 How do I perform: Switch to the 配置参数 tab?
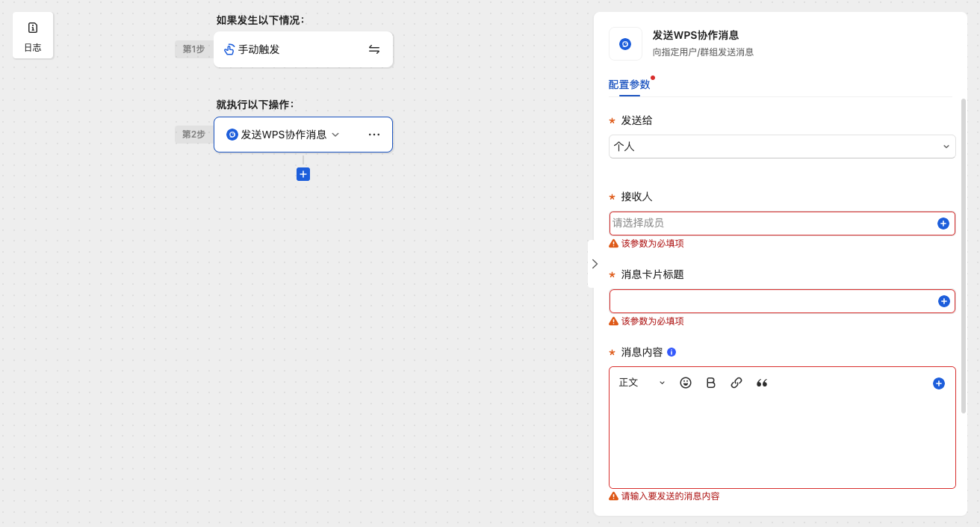(x=629, y=84)
